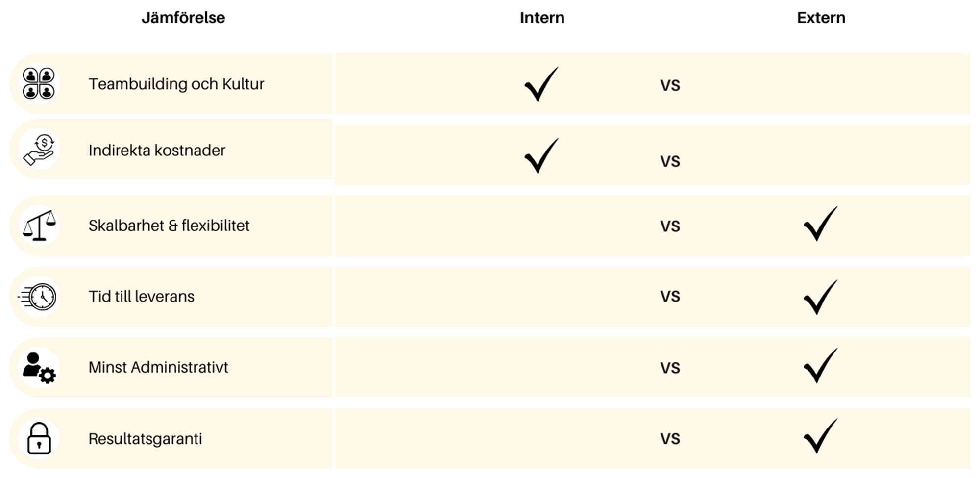This screenshot has height=478, width=980.
Task: Click the padlock Resultatsgaranti icon
Action: coord(39,438)
